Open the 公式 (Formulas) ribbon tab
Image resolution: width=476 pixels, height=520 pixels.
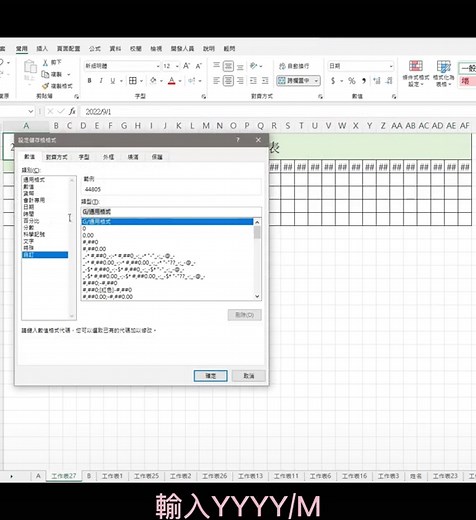[95, 49]
